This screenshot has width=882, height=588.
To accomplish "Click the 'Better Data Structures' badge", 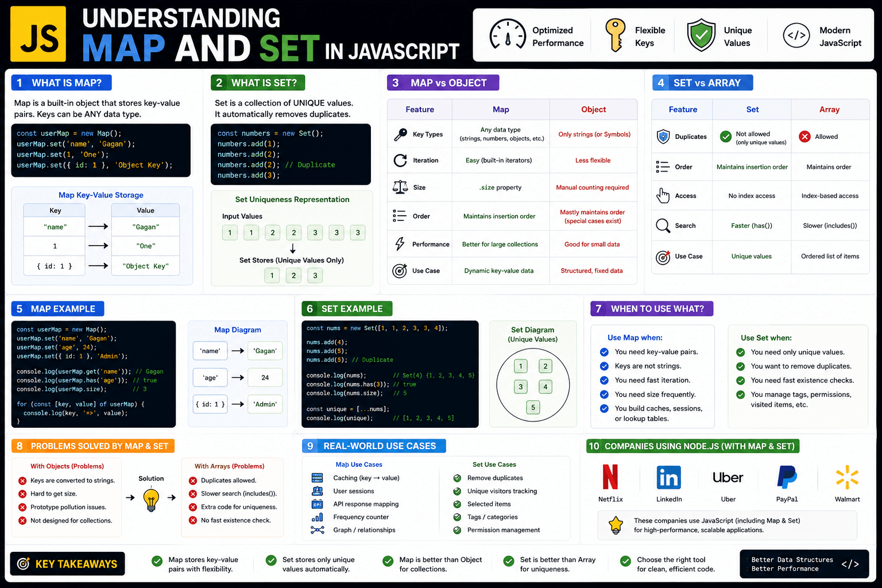I will 804,564.
